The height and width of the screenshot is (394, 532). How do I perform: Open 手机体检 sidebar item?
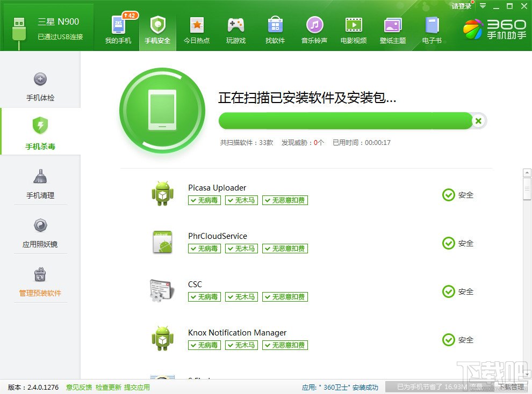click(40, 87)
